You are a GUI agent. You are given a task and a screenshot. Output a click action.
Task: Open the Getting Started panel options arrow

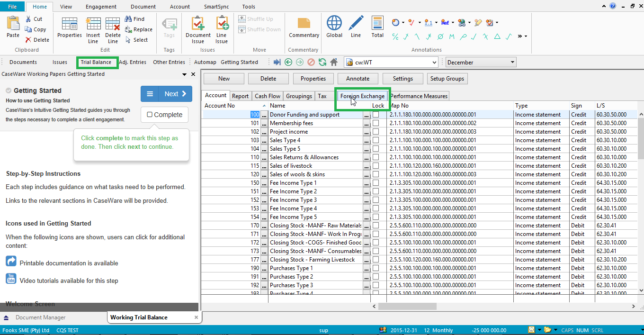184,74
